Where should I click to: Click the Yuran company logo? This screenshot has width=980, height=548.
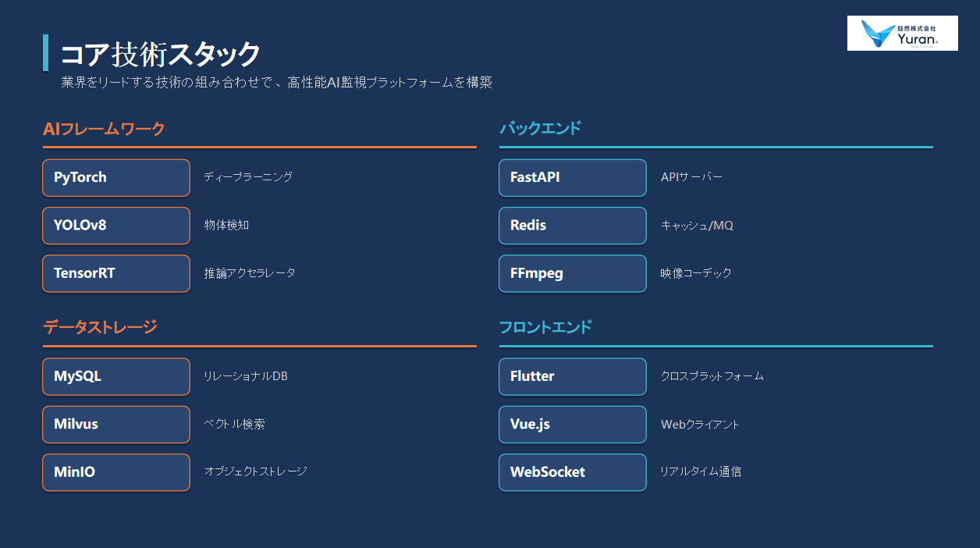click(x=903, y=34)
